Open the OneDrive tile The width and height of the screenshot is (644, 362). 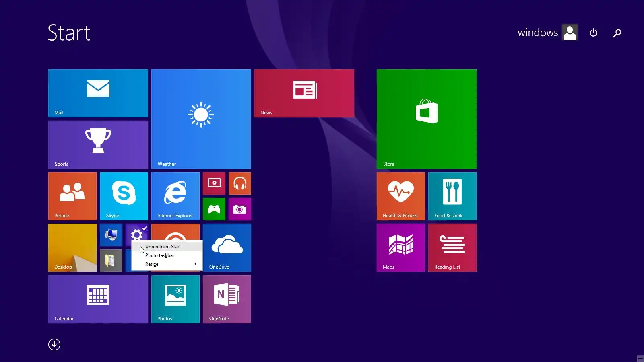(x=227, y=248)
